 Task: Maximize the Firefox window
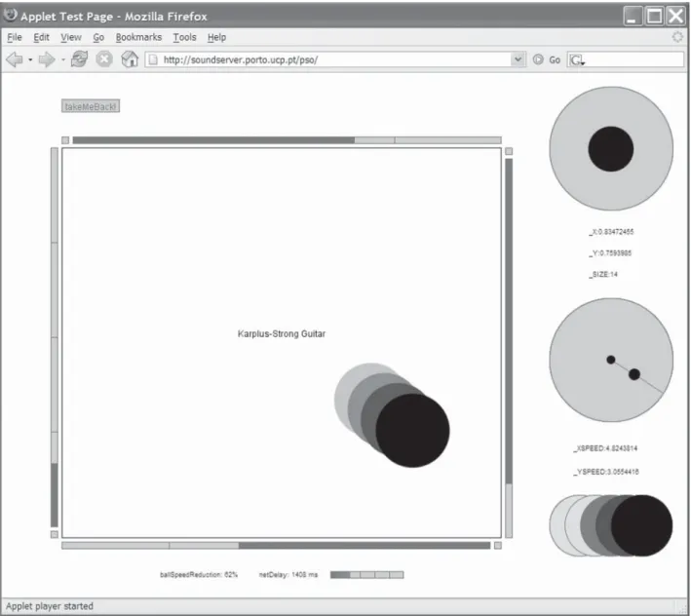[x=654, y=17]
